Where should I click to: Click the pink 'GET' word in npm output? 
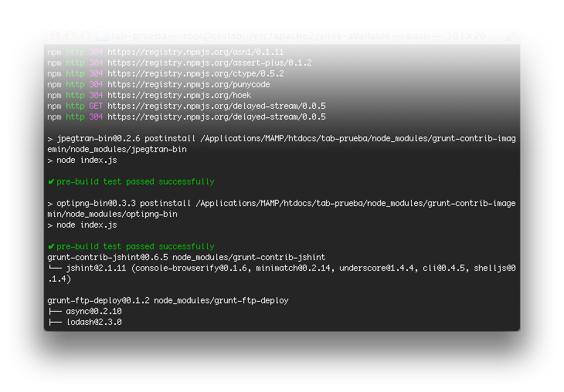96,106
